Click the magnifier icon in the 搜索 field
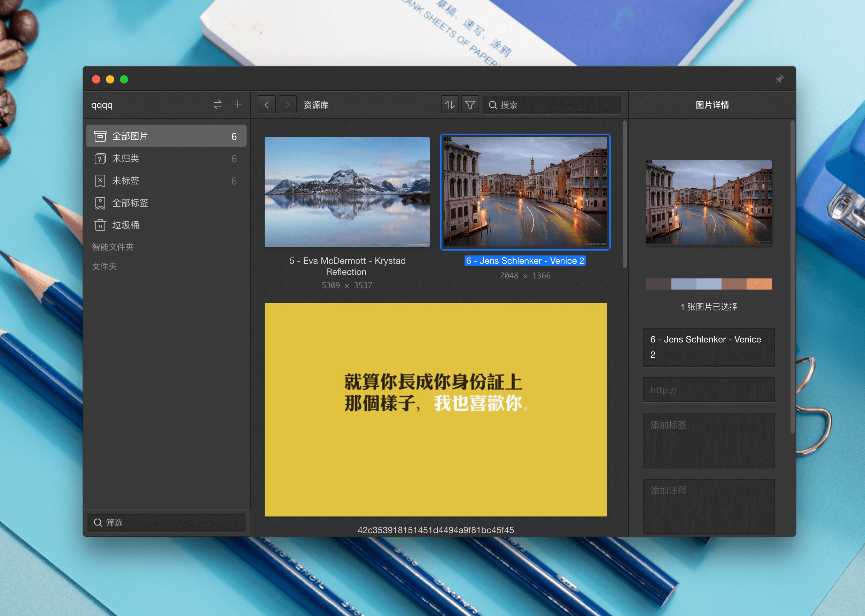This screenshot has height=616, width=865. [493, 105]
